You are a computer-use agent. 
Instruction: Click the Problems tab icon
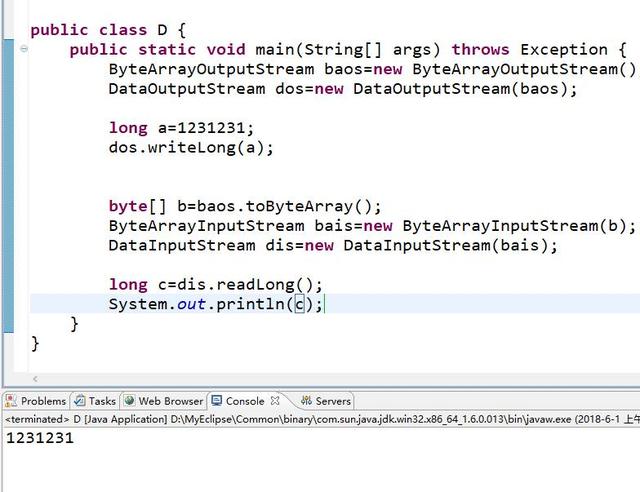[11, 401]
